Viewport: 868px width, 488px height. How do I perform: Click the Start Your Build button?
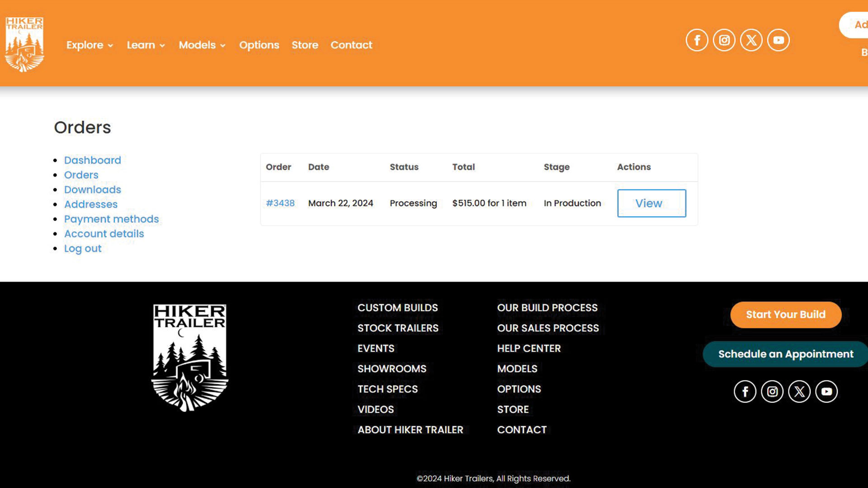[786, 314]
